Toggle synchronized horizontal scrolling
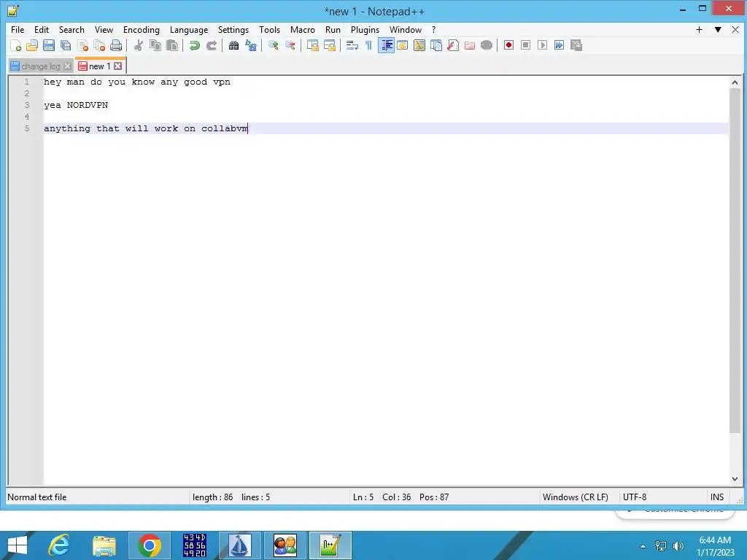This screenshot has width=747, height=560. [329, 45]
